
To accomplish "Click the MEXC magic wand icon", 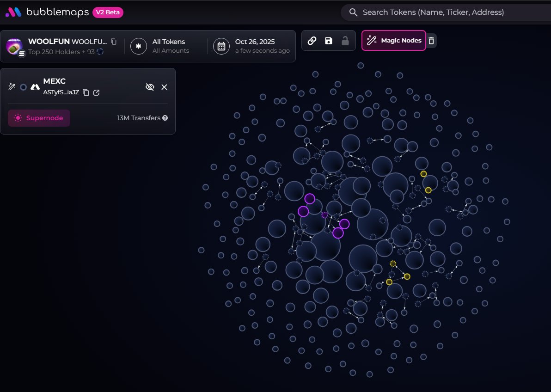I will 12,87.
